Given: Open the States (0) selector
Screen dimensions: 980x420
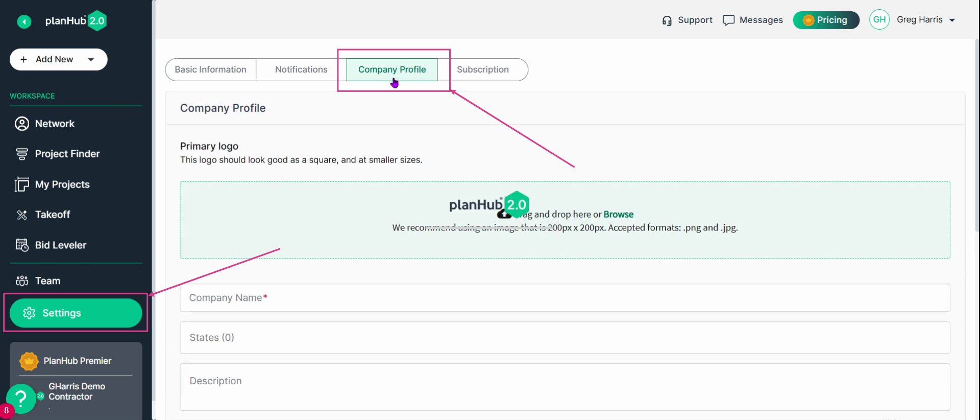Looking at the screenshot, I should pos(565,338).
